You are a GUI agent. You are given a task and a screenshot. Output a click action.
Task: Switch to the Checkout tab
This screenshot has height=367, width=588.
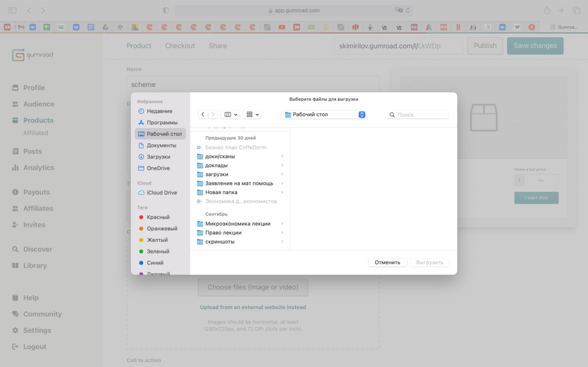click(180, 46)
